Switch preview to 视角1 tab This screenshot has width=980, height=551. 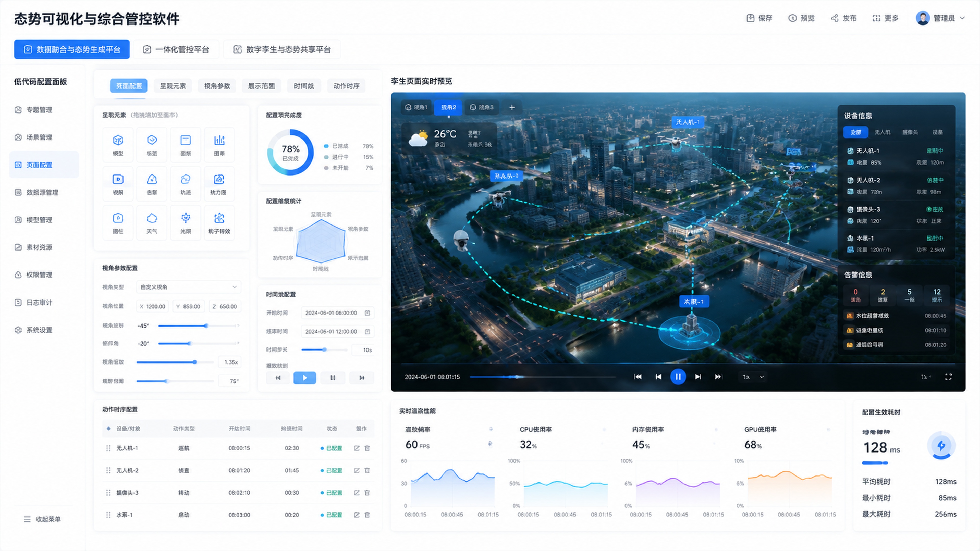(416, 108)
